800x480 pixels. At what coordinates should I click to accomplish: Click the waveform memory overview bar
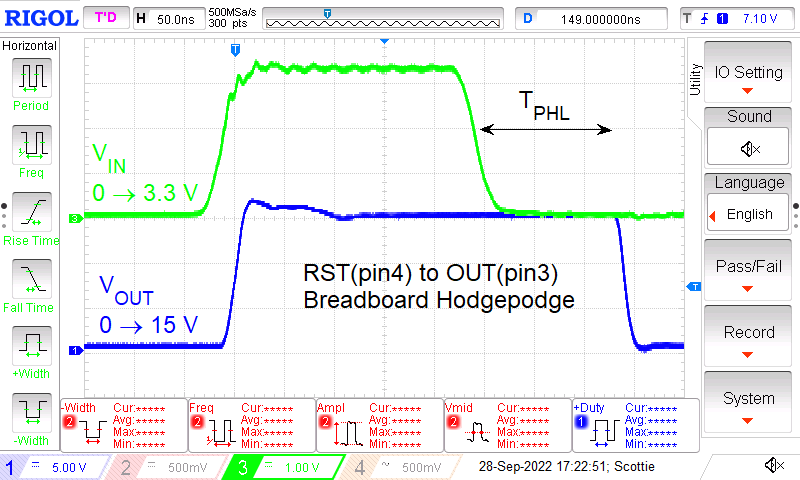[x=383, y=19]
